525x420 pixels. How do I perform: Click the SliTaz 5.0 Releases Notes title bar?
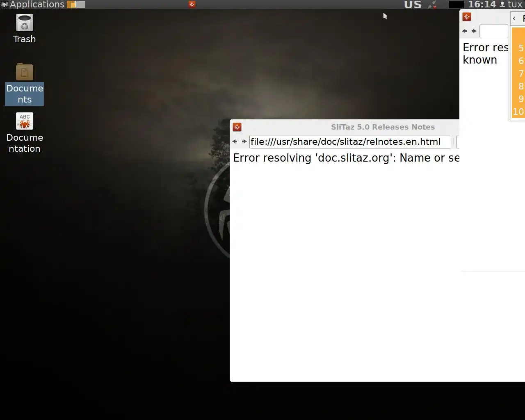point(383,127)
